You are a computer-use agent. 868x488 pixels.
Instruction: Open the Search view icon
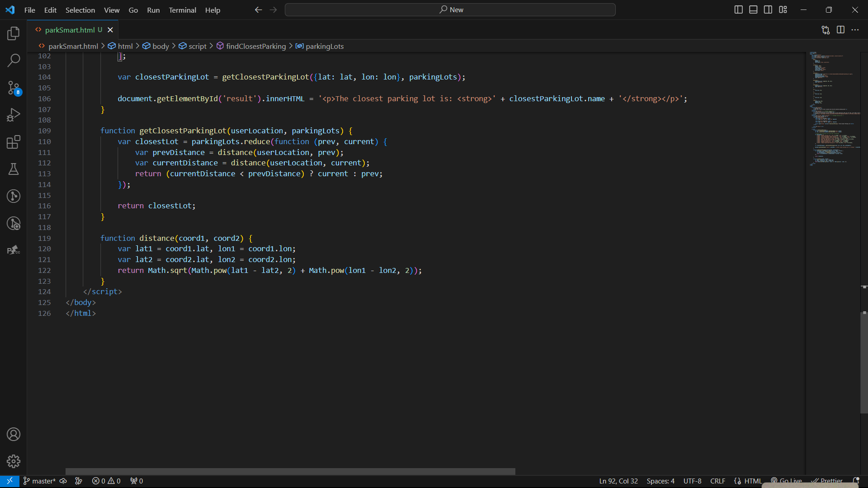[14, 60]
